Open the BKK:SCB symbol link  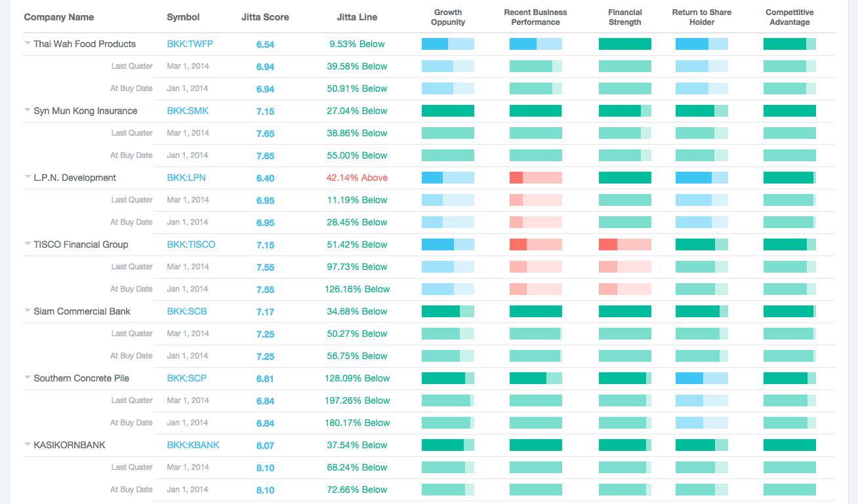187,311
